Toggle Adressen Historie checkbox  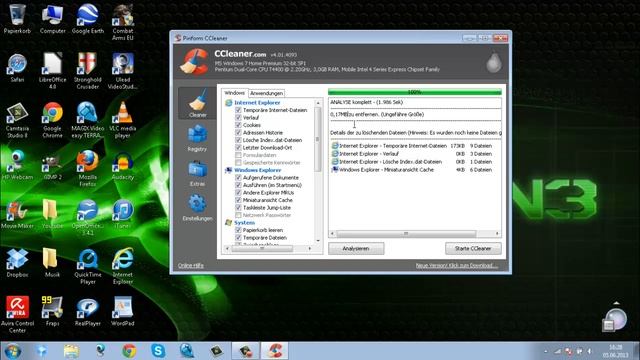[238, 133]
